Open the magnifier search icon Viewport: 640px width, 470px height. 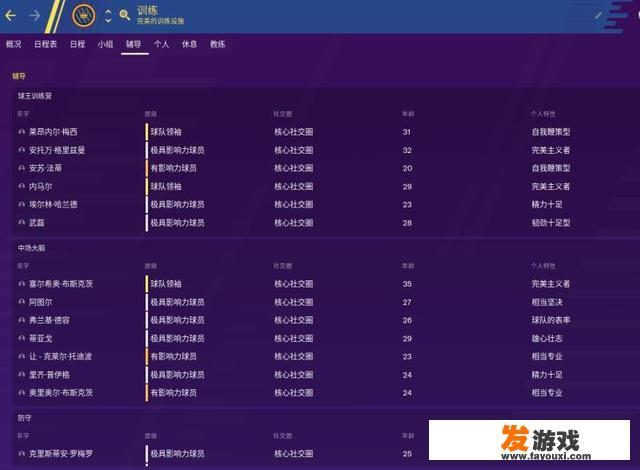click(125, 16)
